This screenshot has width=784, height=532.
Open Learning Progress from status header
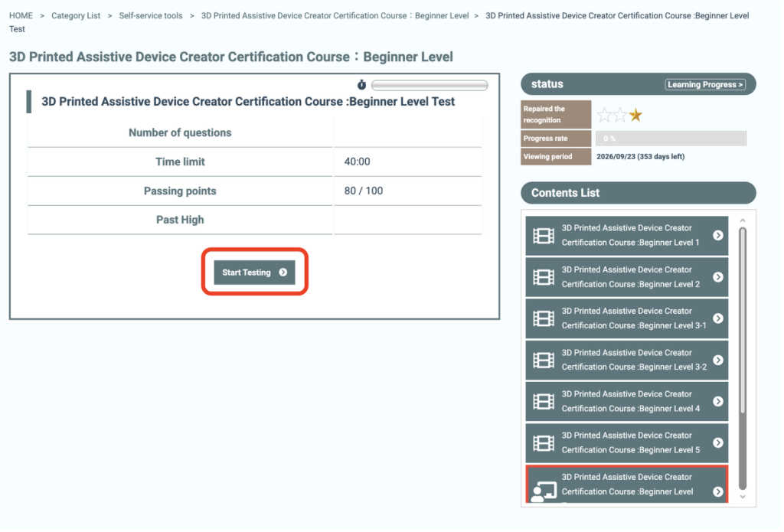pyautogui.click(x=705, y=84)
